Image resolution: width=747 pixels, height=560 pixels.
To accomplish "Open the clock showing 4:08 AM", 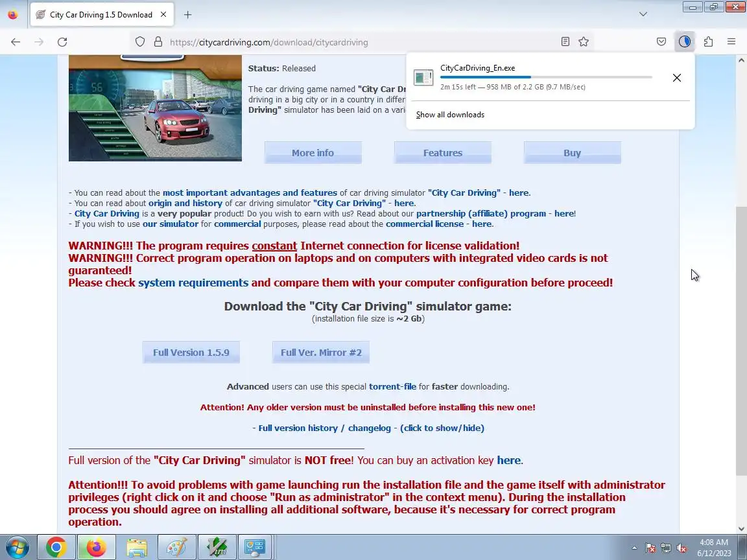I will click(714, 548).
